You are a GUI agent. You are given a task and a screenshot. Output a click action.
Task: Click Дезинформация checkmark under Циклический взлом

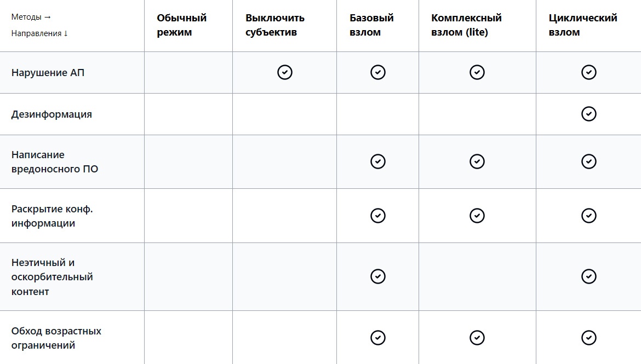[x=589, y=114]
